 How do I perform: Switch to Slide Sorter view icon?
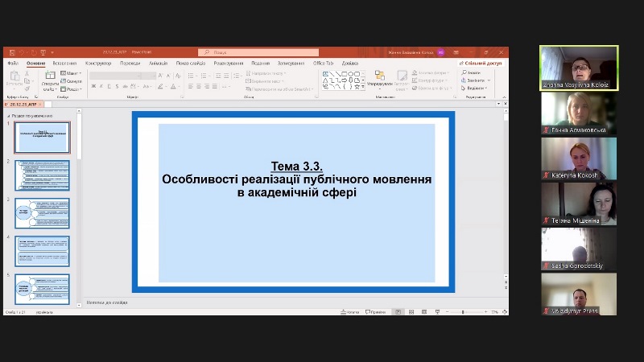(411, 312)
